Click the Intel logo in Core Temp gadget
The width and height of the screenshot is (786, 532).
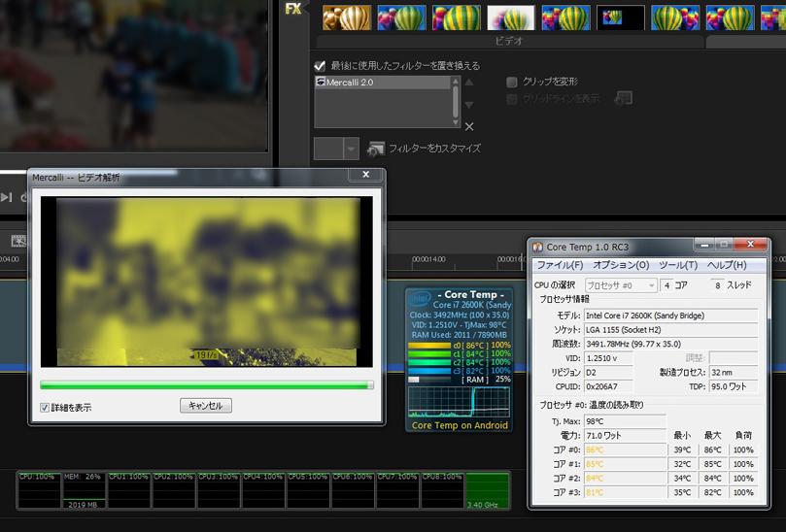(419, 299)
